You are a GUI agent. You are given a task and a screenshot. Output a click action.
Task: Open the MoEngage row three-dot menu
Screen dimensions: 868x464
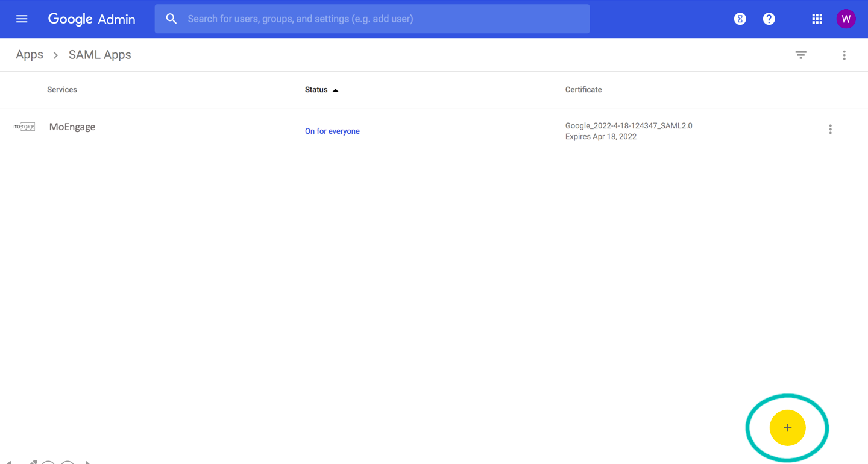[830, 129]
